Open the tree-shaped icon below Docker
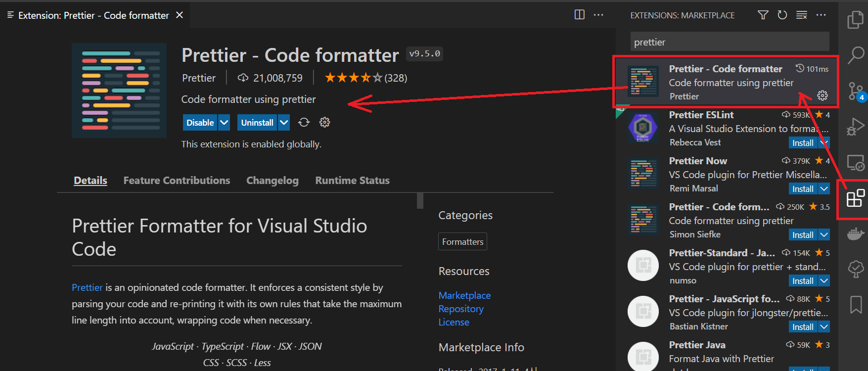868x371 pixels. point(856,269)
